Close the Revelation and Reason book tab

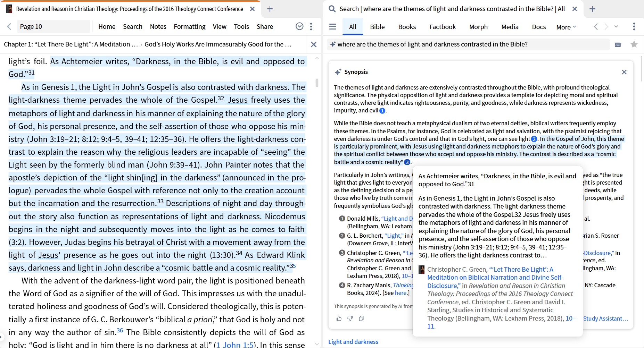(253, 9)
